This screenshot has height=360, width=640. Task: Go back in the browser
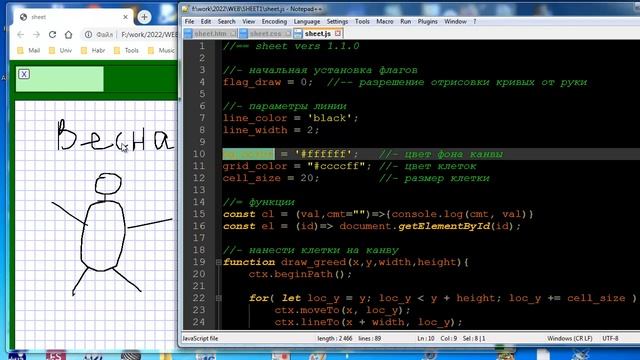pyautogui.click(x=20, y=35)
